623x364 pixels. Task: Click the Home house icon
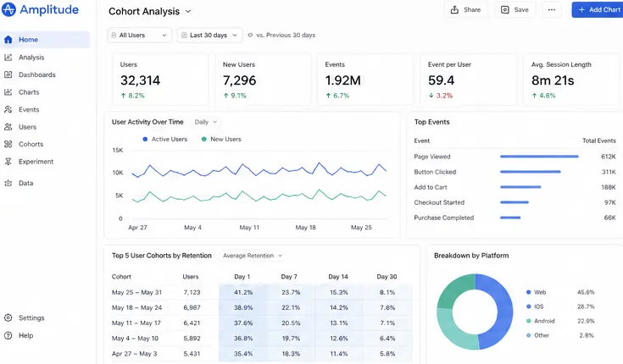[8, 40]
